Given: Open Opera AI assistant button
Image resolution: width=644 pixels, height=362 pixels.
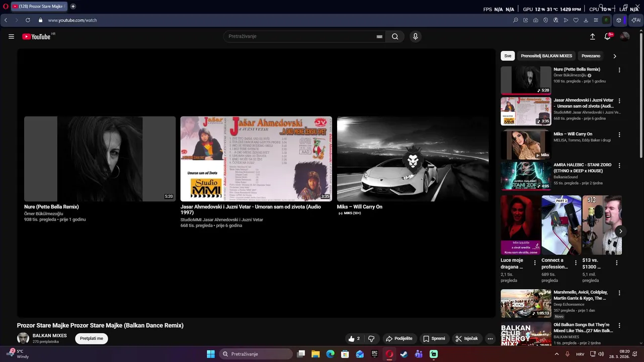Looking at the screenshot, I should click(636, 20).
